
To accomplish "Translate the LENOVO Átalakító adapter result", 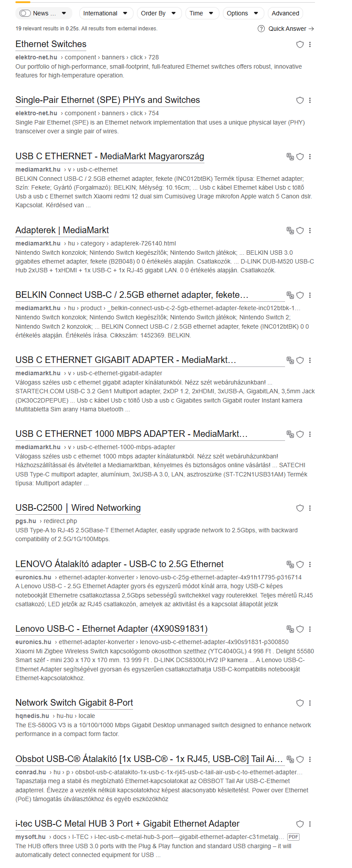I will (x=290, y=564).
